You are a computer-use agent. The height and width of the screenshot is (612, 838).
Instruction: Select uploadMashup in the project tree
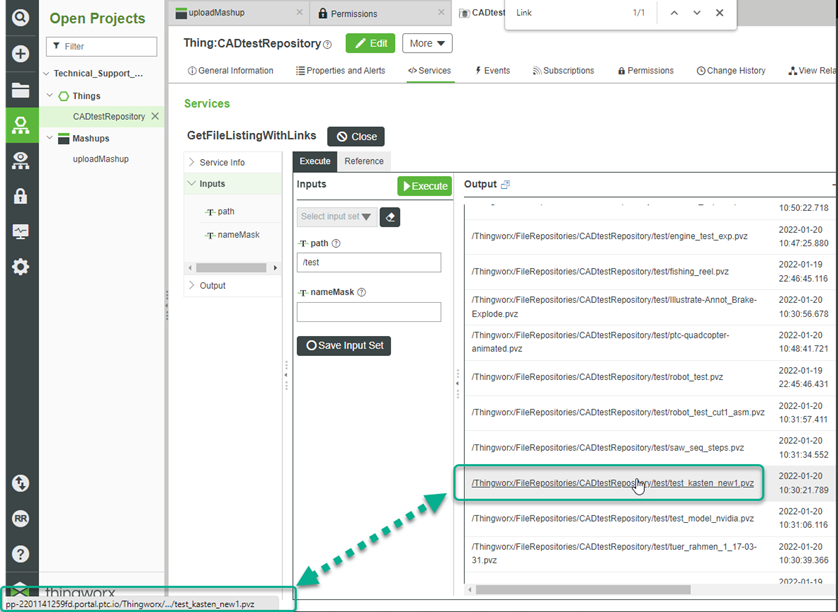(100, 159)
